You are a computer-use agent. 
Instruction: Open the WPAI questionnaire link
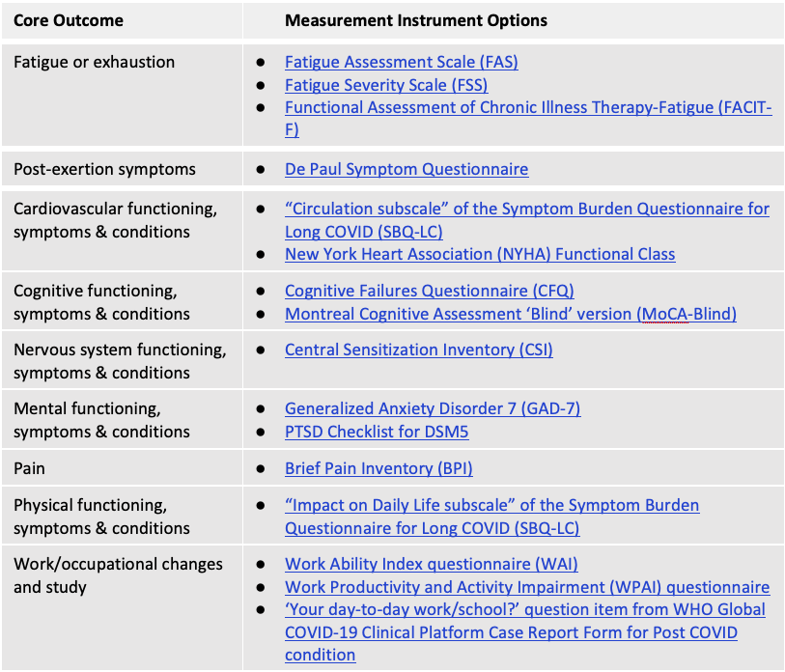(526, 587)
